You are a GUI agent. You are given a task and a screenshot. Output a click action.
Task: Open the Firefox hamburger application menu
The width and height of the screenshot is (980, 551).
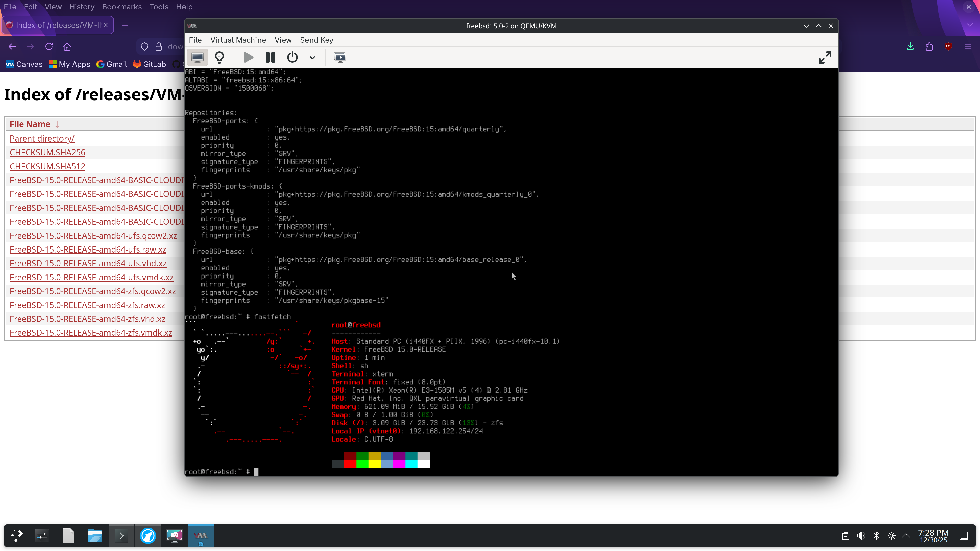[x=967, y=46]
